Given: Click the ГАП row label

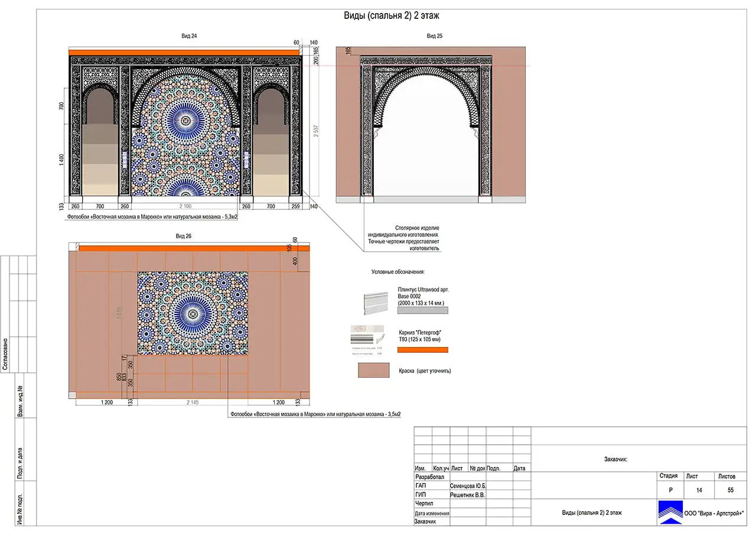Looking at the screenshot, I should tap(420, 486).
